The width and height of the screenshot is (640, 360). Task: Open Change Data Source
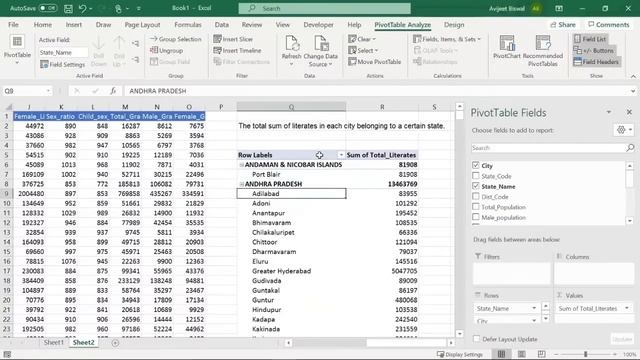(x=320, y=51)
